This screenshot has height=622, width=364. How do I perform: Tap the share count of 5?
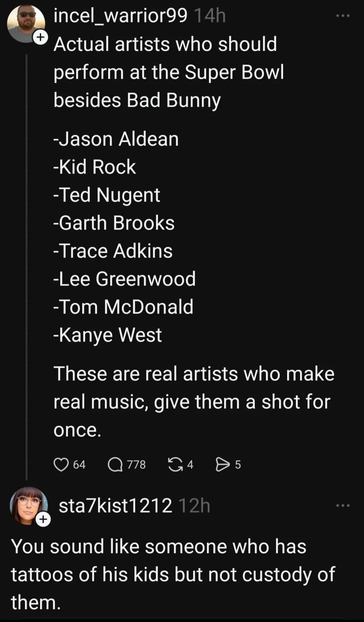tap(238, 464)
